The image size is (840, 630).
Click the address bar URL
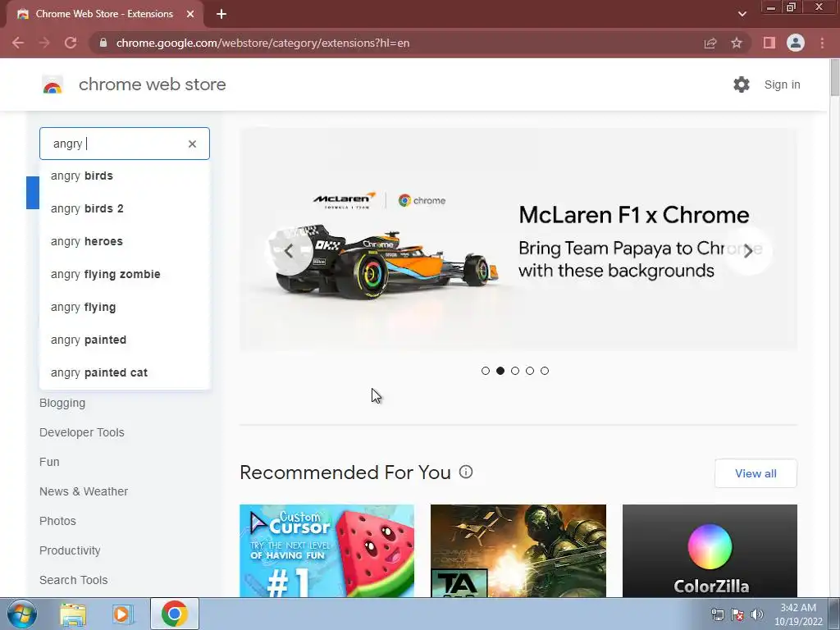click(x=262, y=43)
